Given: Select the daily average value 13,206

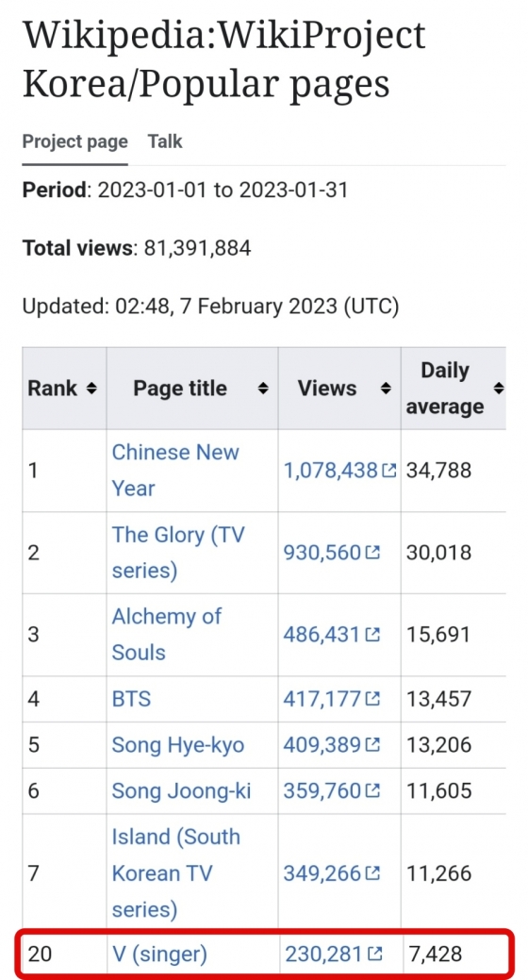Looking at the screenshot, I should point(438,745).
